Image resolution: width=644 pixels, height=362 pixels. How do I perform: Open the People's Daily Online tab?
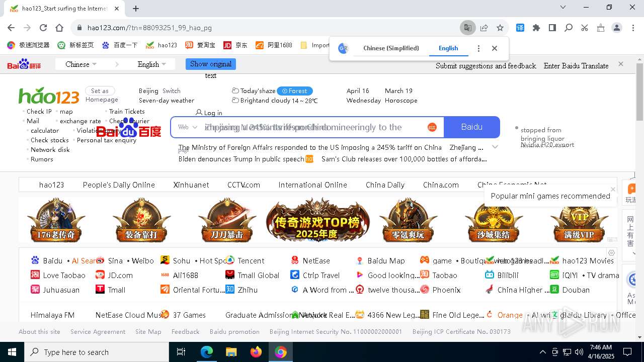pyautogui.click(x=119, y=185)
